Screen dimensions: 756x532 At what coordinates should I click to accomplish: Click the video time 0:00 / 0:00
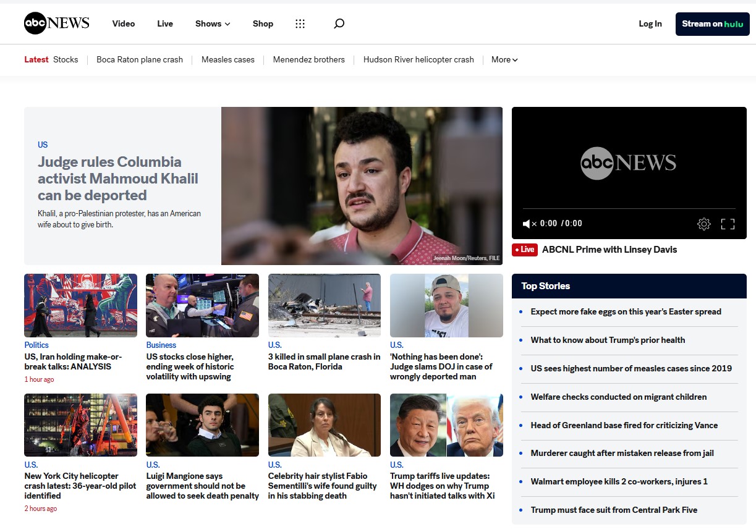tap(561, 224)
